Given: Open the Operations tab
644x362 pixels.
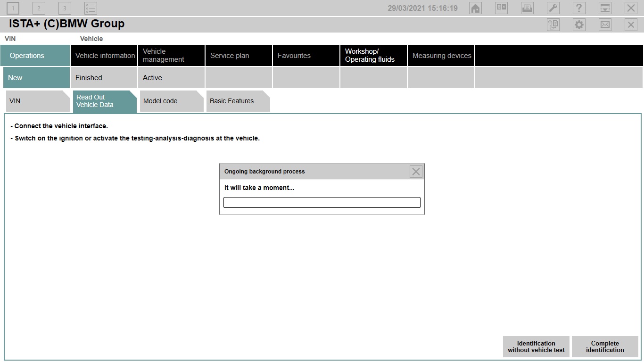Looking at the screenshot, I should [x=35, y=55].
